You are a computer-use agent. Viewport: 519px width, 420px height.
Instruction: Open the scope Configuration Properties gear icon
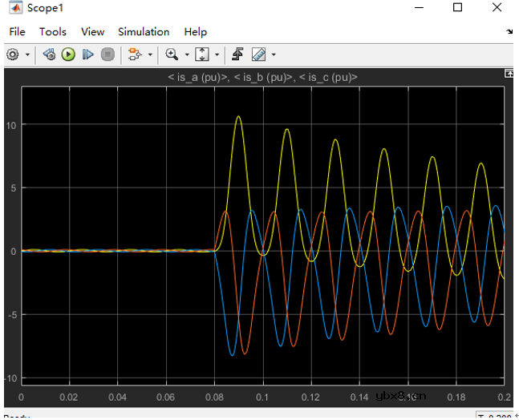pos(14,55)
